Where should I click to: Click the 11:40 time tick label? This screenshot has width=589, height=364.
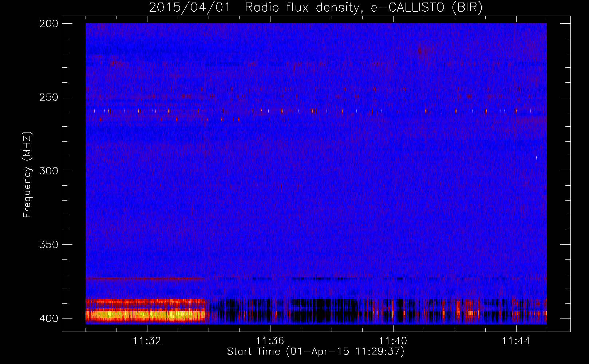pyautogui.click(x=393, y=341)
